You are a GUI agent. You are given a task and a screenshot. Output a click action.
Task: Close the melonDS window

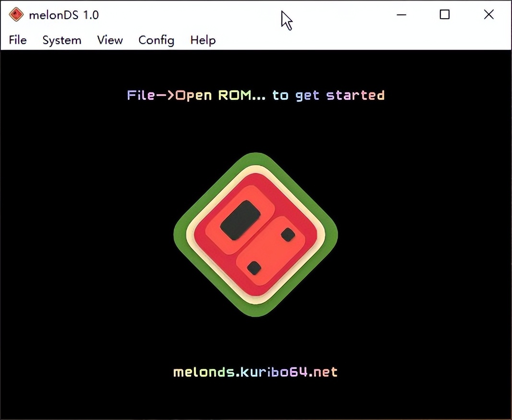(488, 15)
